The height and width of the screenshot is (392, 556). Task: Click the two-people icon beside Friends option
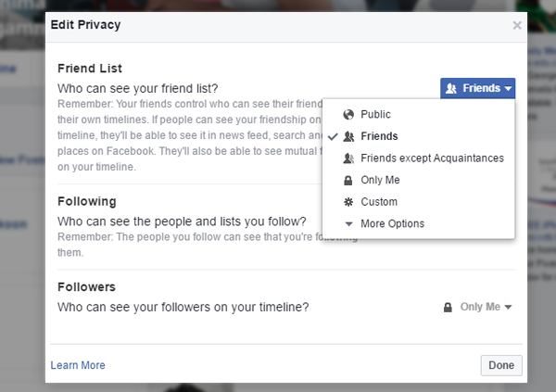click(348, 136)
